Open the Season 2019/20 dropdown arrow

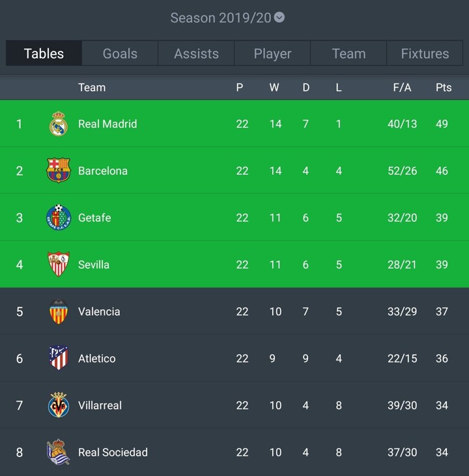[x=279, y=18]
